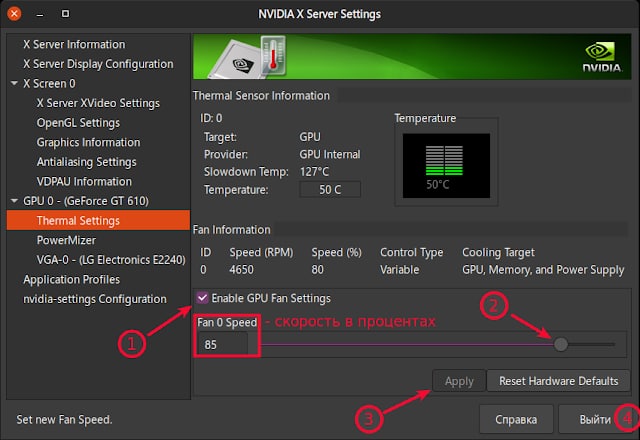Click fan Speed (RPM) value 4650

(241, 270)
